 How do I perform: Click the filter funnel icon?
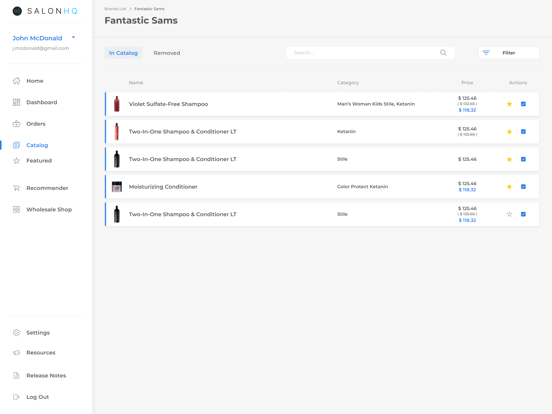pos(486,53)
